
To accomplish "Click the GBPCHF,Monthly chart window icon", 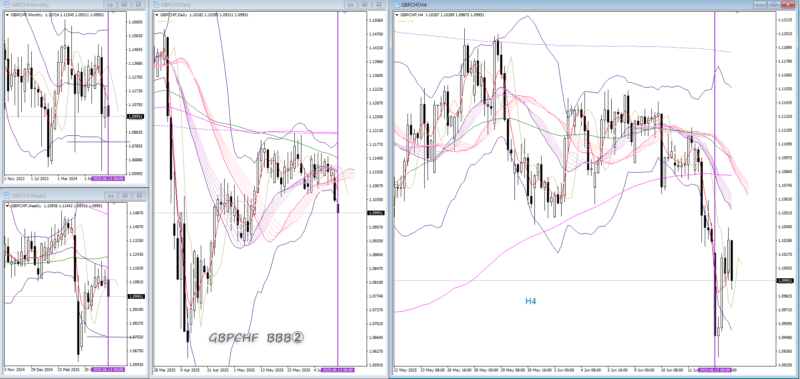I will [x=7, y=4].
